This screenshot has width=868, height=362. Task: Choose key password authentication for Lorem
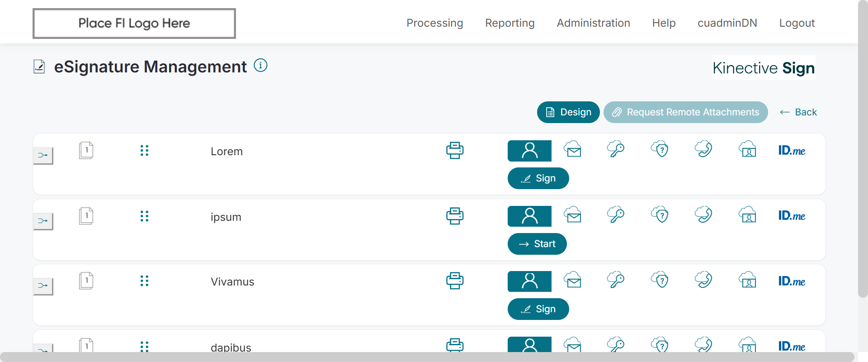(616, 149)
